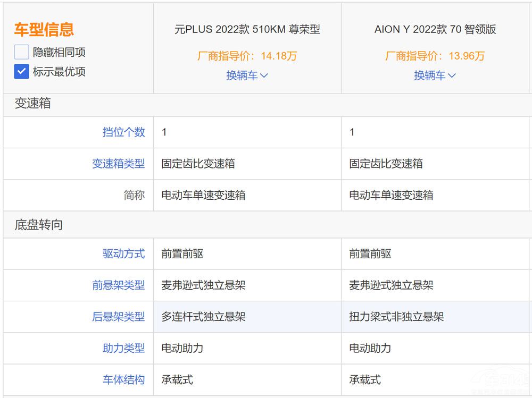532x398 pixels.
Task: Click the 挡位个数 parameter link
Action: click(123, 132)
